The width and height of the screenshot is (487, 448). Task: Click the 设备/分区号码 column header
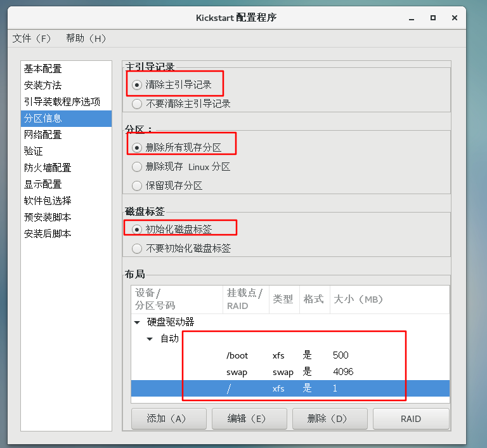(177, 300)
